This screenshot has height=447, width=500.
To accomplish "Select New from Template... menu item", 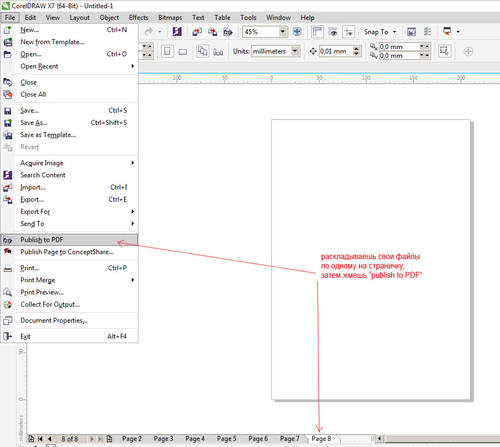I will [69, 42].
